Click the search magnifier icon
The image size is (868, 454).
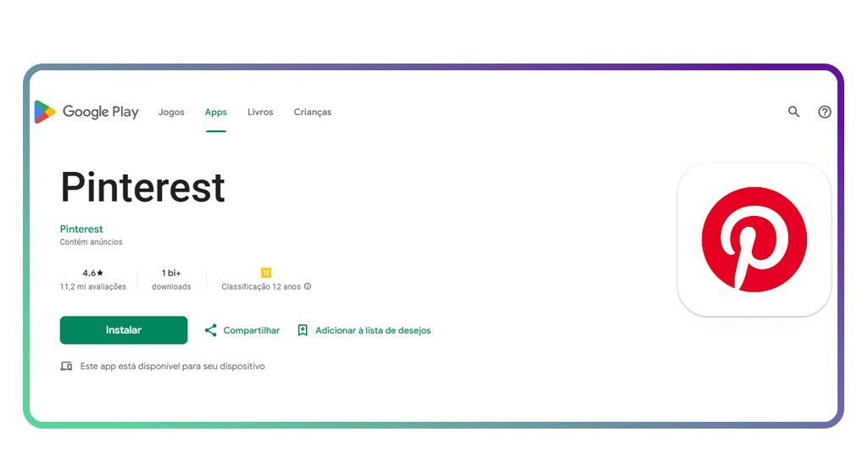[793, 112]
